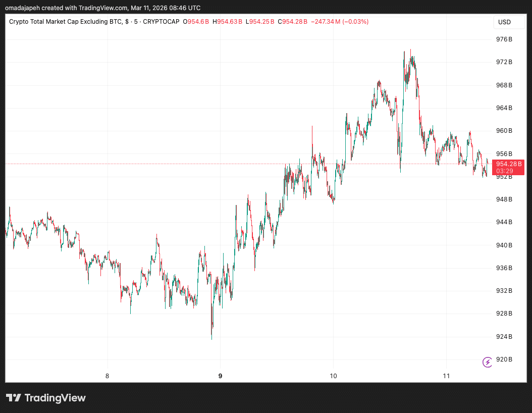532x413 pixels.
Task: Click the purple lightning bolt icon
Action: [487, 362]
